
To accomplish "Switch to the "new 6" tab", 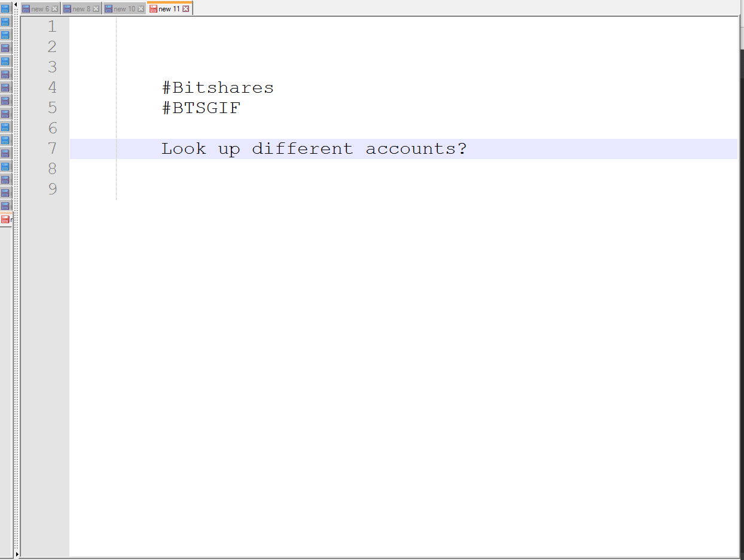I will [x=40, y=9].
